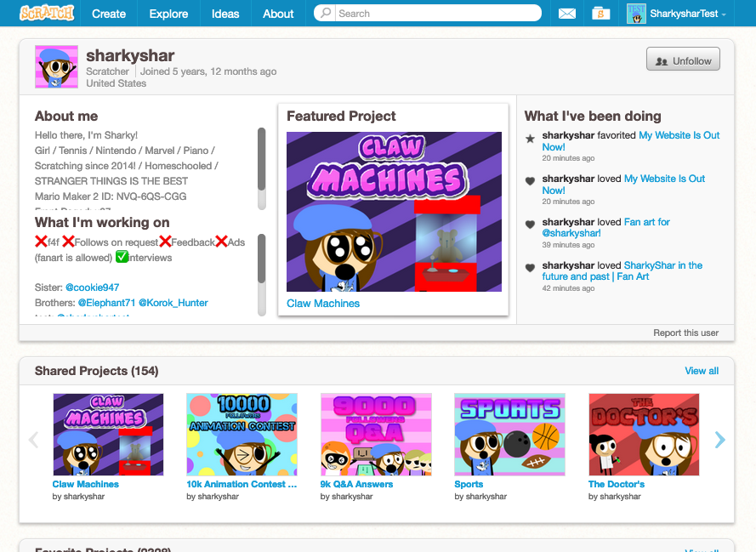This screenshot has width=756, height=552.
Task: Click in the Search input field
Action: pyautogui.click(x=434, y=14)
